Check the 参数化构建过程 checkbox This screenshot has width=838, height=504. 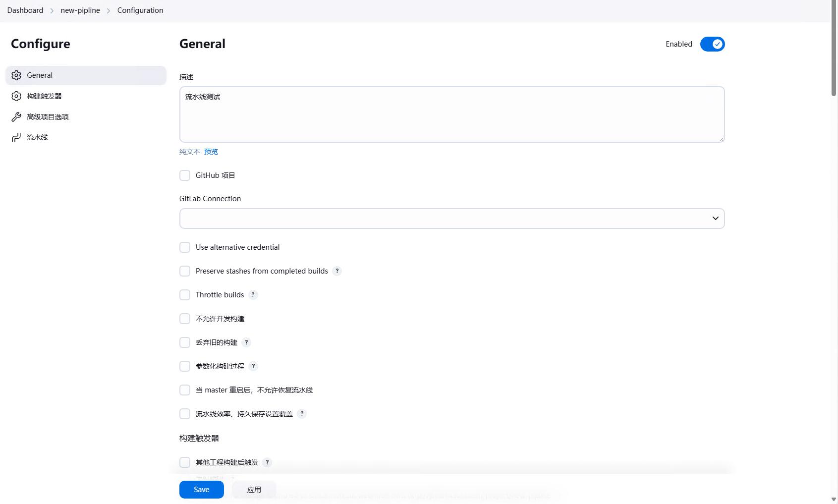point(185,366)
